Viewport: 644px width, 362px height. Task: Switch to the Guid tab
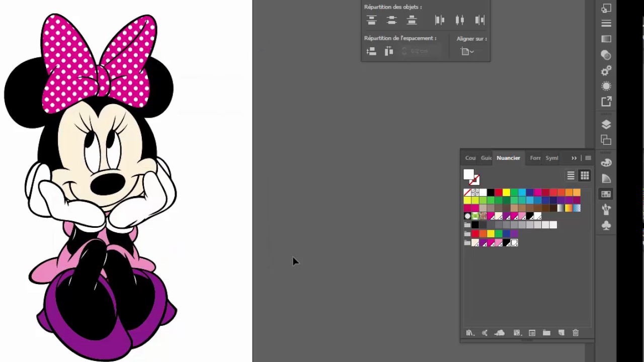tap(486, 158)
